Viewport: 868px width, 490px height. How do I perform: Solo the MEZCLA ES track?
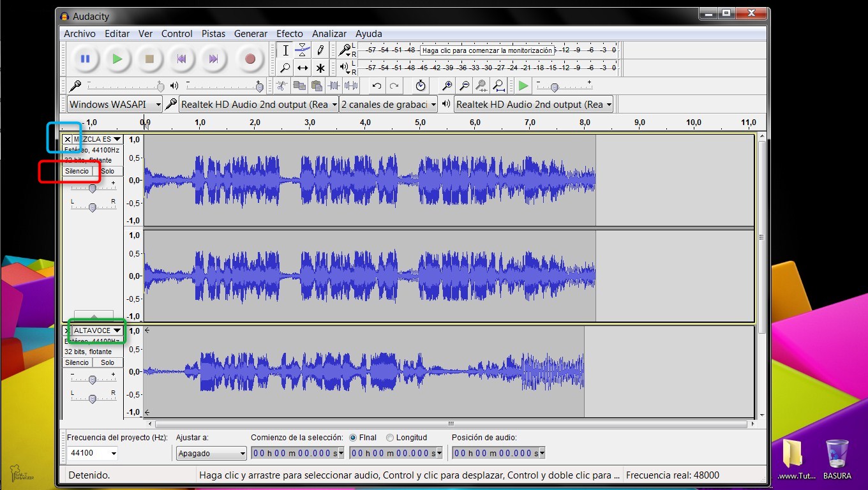click(108, 171)
